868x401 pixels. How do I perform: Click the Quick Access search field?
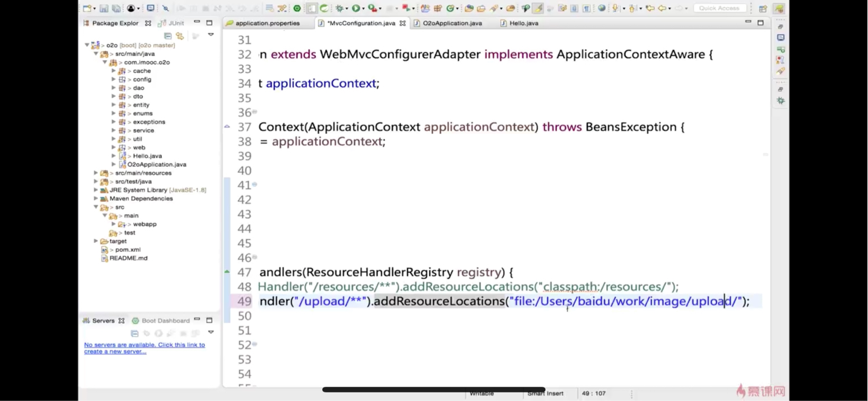point(719,8)
